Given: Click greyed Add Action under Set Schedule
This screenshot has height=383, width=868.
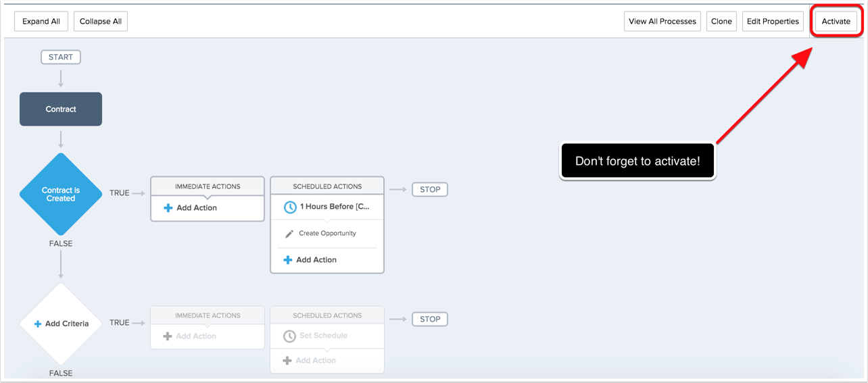Looking at the screenshot, I should tap(316, 361).
